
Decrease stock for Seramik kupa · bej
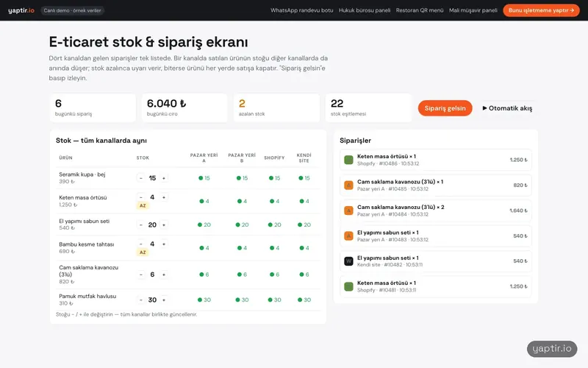pyautogui.click(x=141, y=178)
